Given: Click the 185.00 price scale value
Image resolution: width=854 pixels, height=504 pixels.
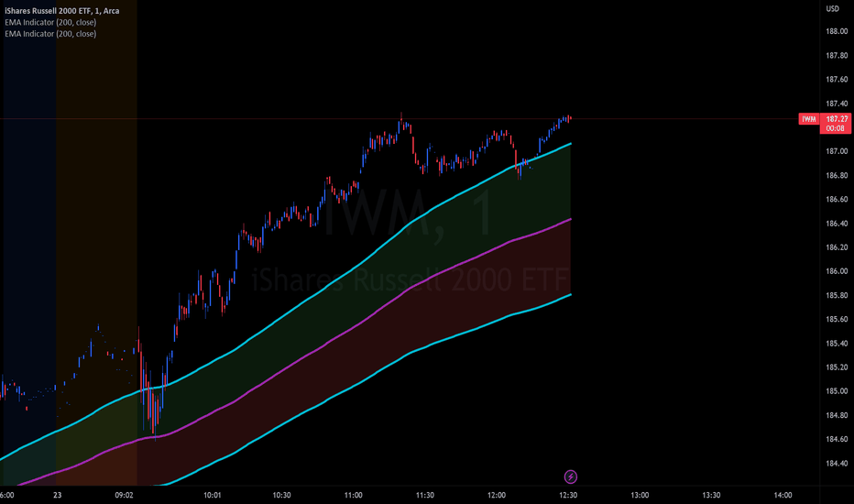Looking at the screenshot, I should tap(837, 391).
